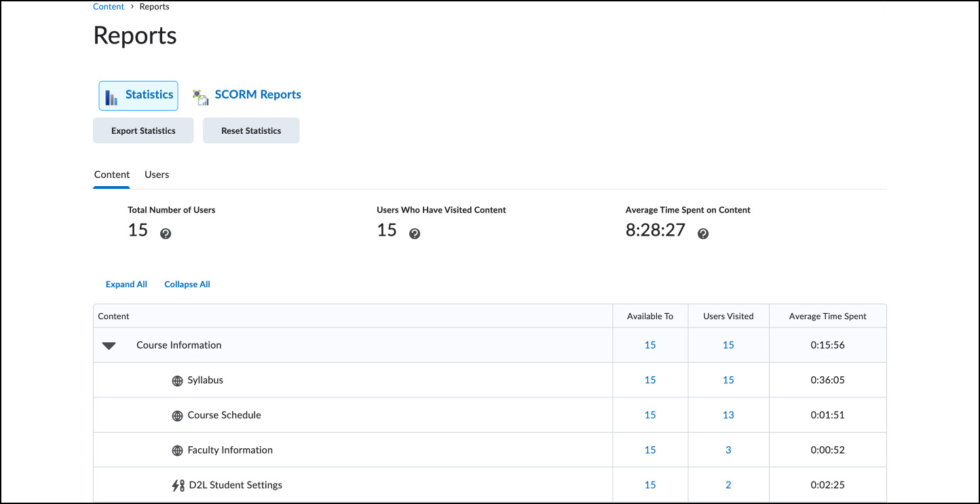
Task: Open help for Average Time Spent on Content
Action: pyautogui.click(x=703, y=234)
